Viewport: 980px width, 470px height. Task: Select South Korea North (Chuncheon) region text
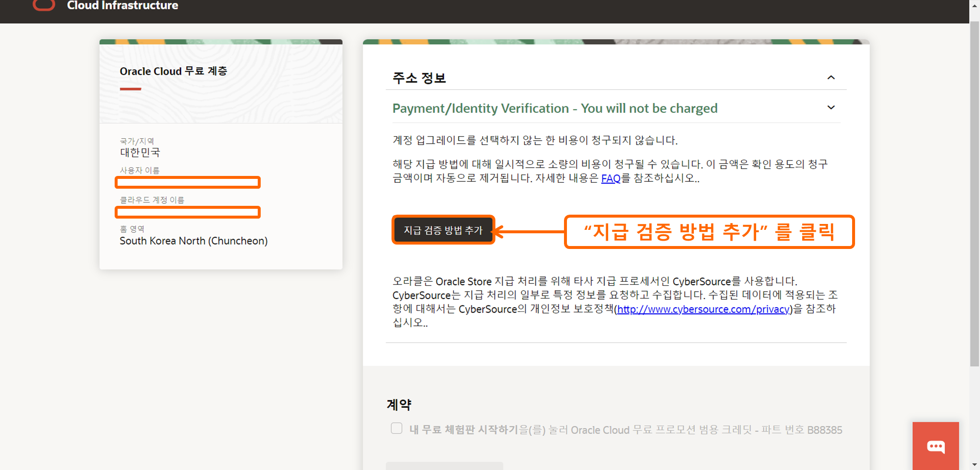click(x=194, y=241)
